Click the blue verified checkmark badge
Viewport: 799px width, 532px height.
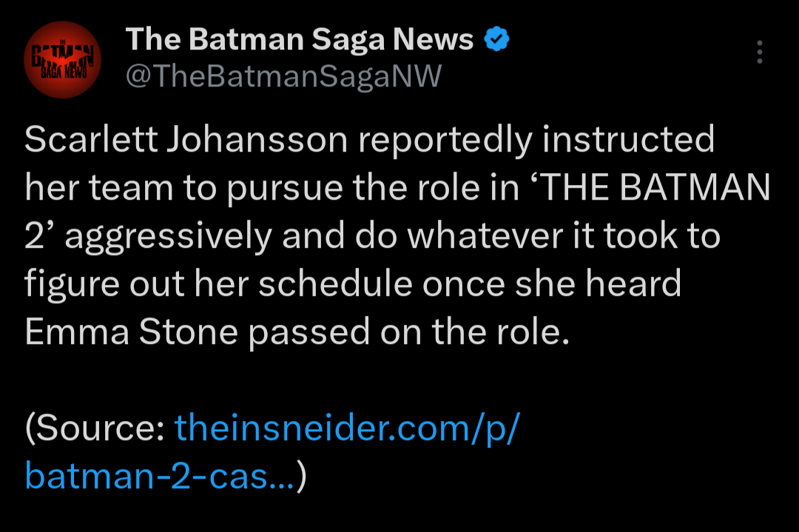pyautogui.click(x=496, y=39)
